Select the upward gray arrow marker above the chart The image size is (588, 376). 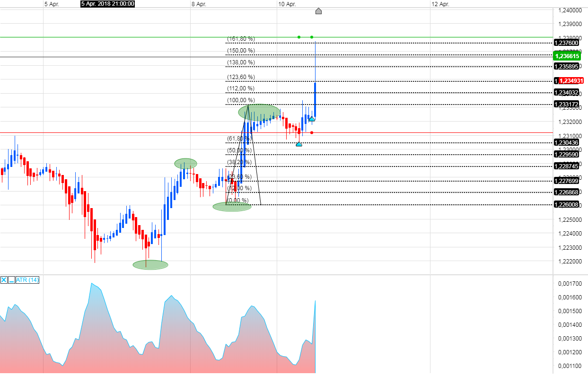tap(318, 11)
